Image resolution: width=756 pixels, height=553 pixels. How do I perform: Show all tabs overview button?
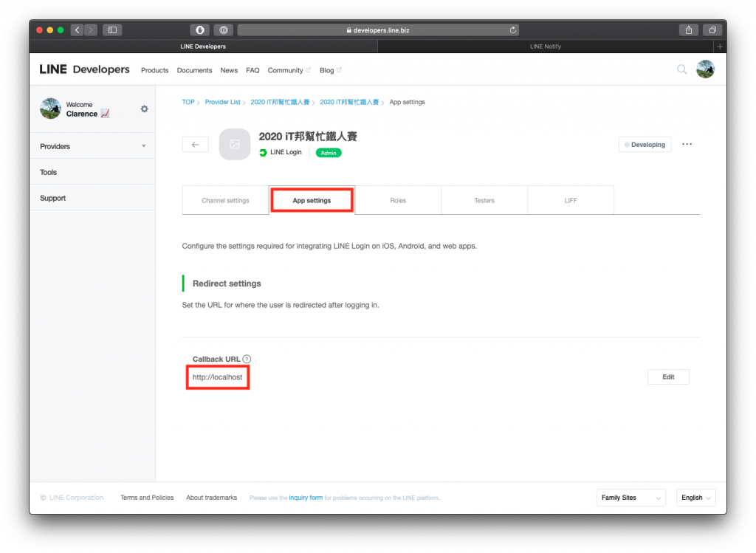pos(712,30)
